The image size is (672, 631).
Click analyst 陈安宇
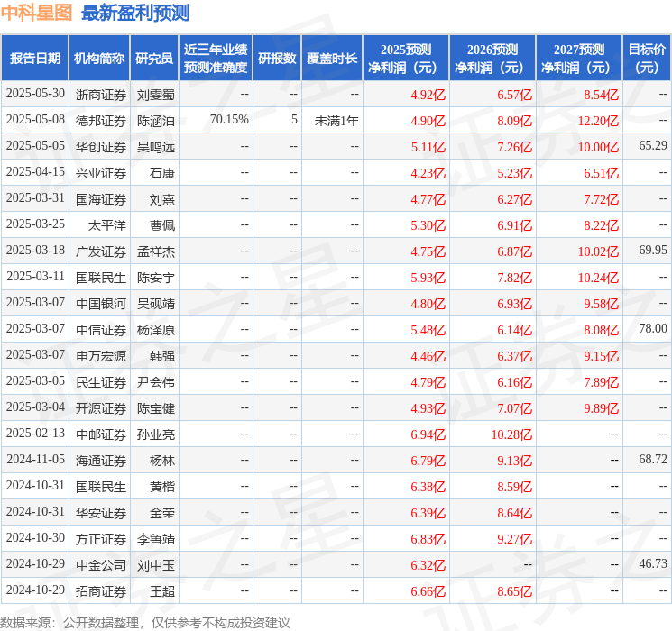156,278
